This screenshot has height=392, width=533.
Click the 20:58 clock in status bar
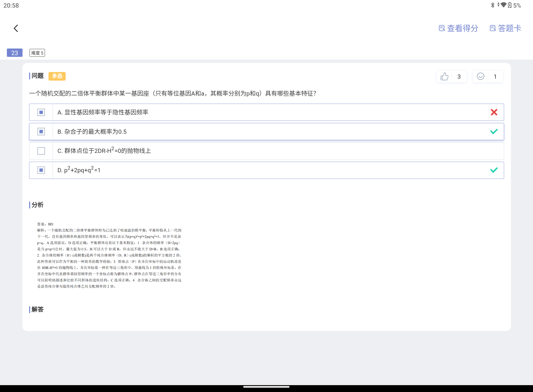coord(11,5)
